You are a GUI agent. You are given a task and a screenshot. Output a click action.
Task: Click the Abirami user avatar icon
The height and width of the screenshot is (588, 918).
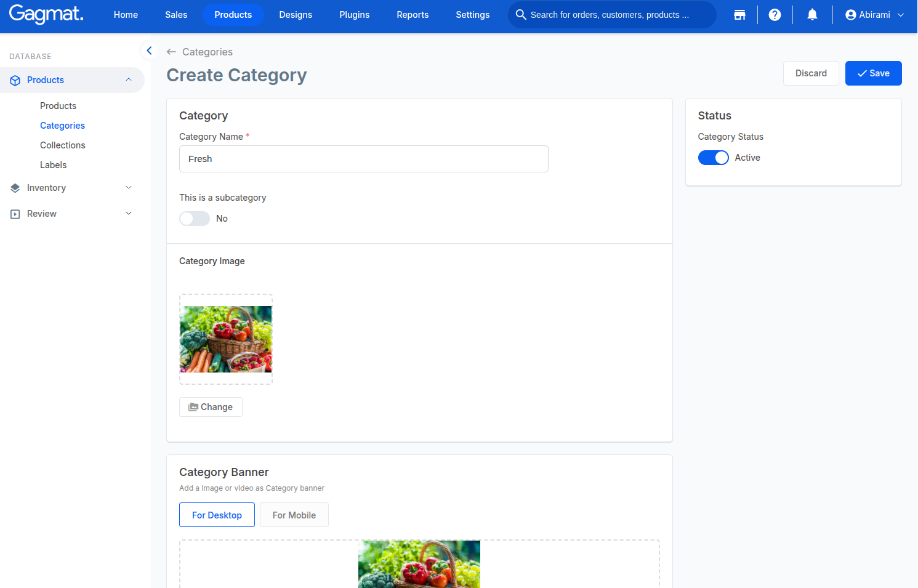[x=851, y=15]
